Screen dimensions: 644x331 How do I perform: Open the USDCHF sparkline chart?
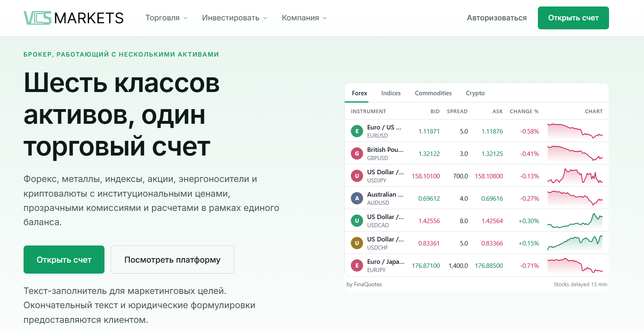pyautogui.click(x=575, y=243)
